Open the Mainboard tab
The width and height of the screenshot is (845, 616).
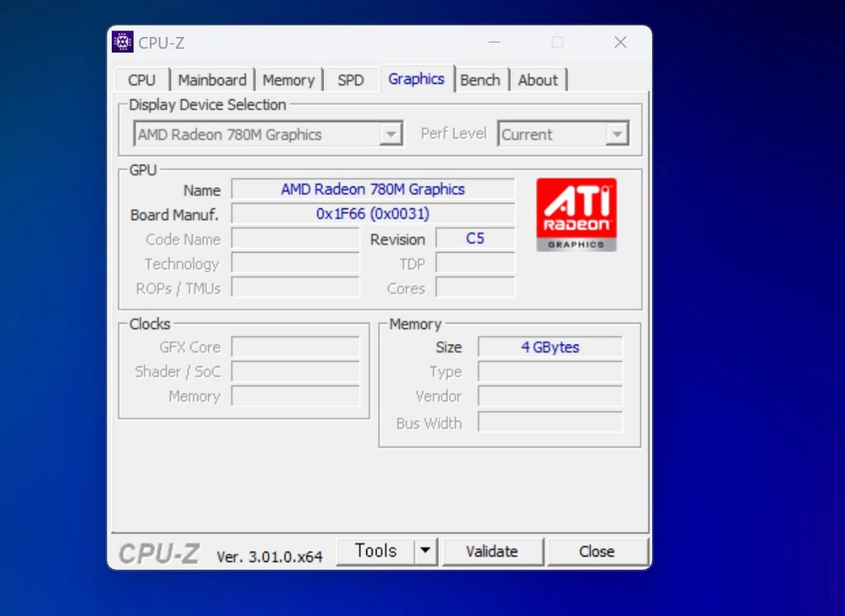(x=213, y=80)
